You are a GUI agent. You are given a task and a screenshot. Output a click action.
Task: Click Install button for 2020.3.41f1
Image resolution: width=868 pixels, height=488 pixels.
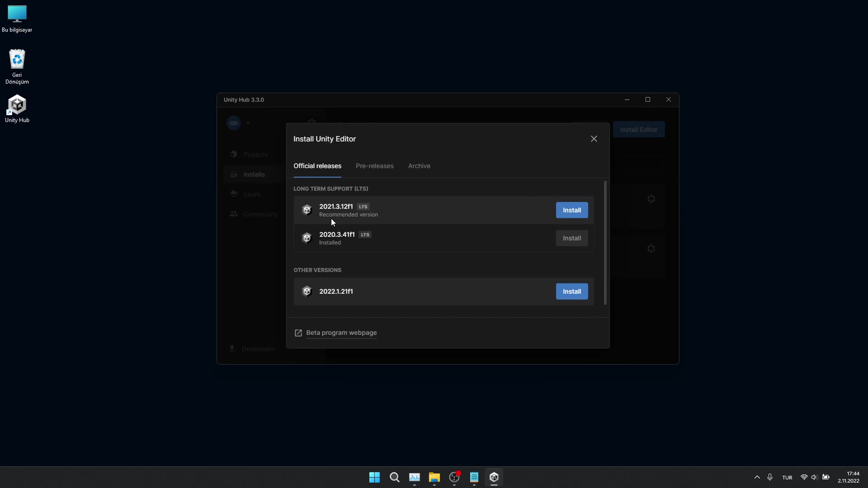[572, 238]
